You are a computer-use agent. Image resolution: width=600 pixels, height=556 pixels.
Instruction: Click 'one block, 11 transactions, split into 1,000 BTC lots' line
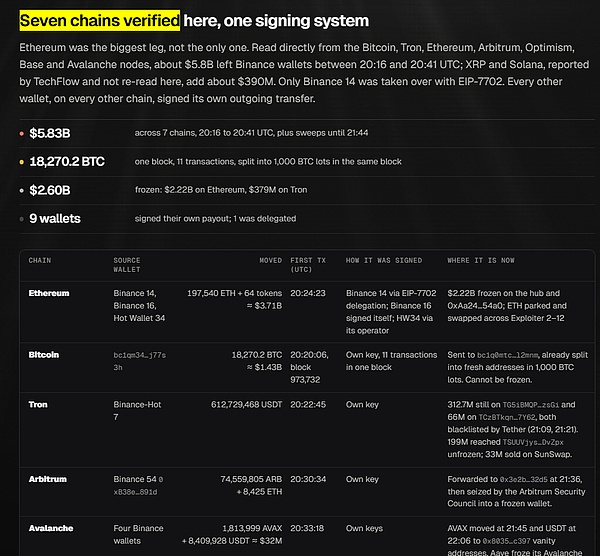pos(268,161)
